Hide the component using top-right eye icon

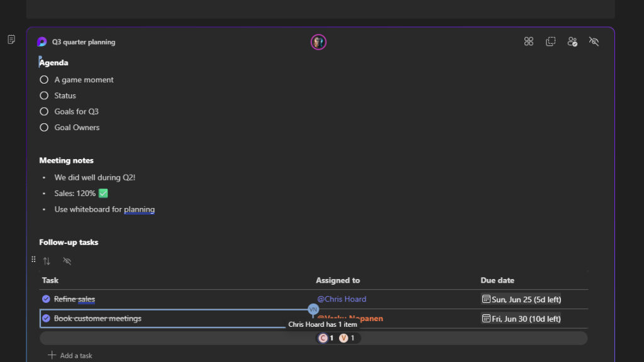[x=594, y=41]
